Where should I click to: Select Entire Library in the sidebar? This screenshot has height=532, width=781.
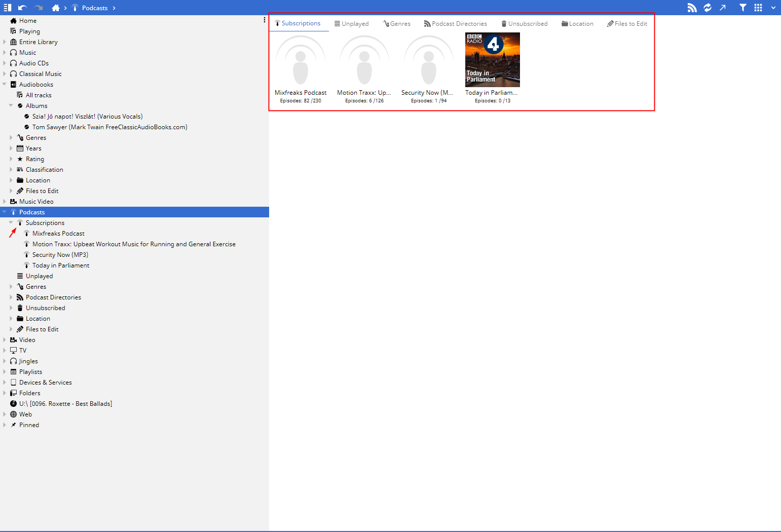click(38, 42)
